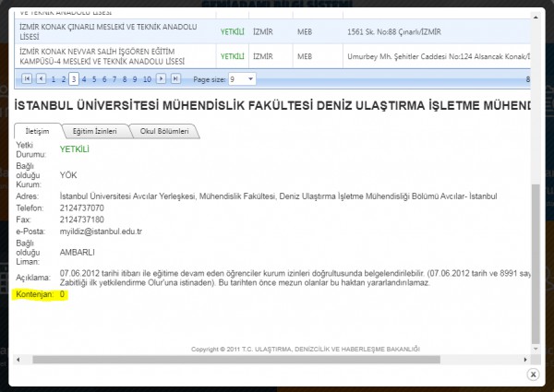
Task: Select current page 3 in pager
Action: (74, 79)
